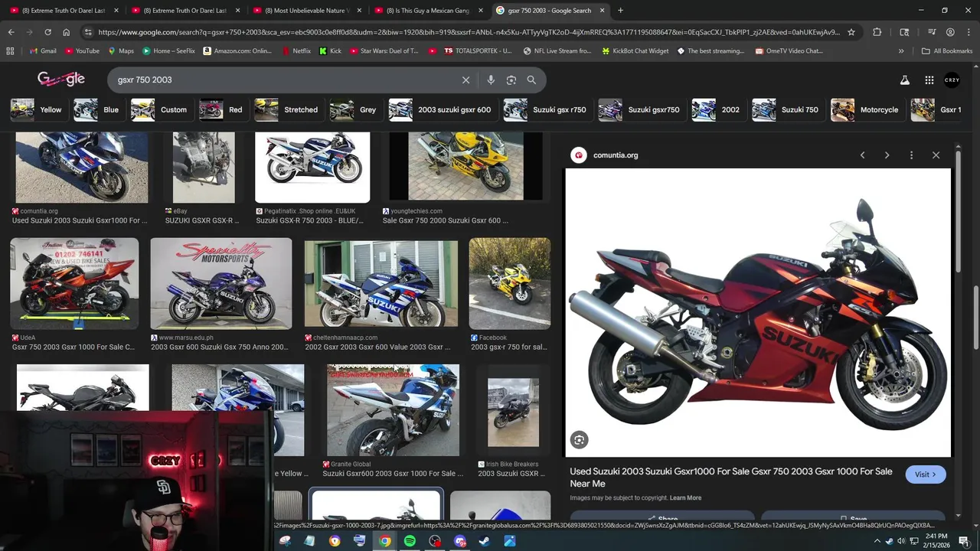This screenshot has width=980, height=551.
Task: Open Chrome's three-dot menu
Action: point(969,32)
